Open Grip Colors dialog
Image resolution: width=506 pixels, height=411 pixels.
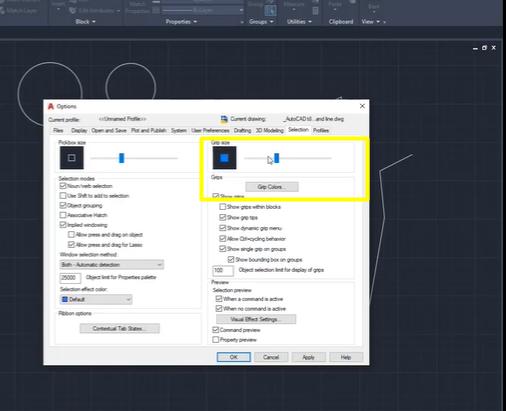272,187
